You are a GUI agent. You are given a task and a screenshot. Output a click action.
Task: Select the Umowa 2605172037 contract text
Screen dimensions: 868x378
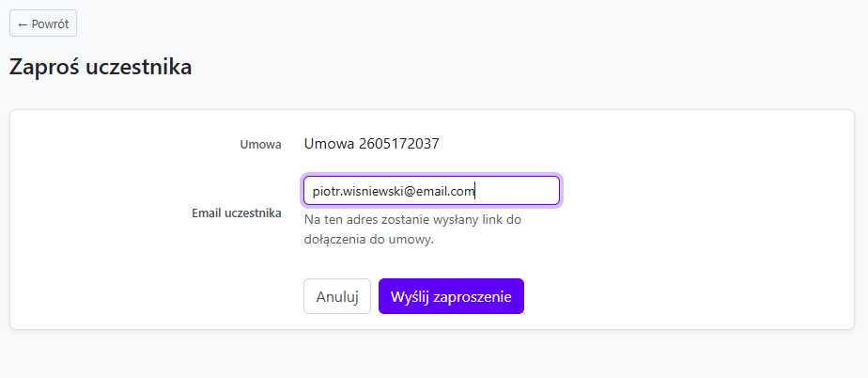click(x=371, y=144)
